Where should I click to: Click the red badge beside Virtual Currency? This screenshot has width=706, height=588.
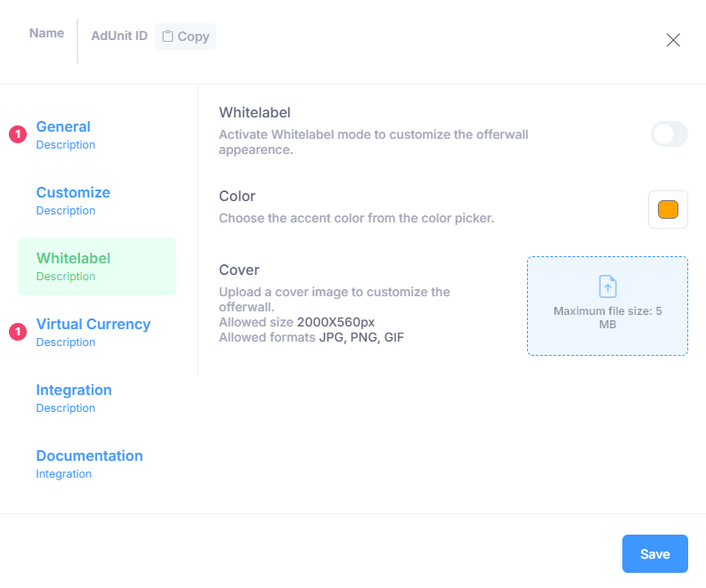17,332
